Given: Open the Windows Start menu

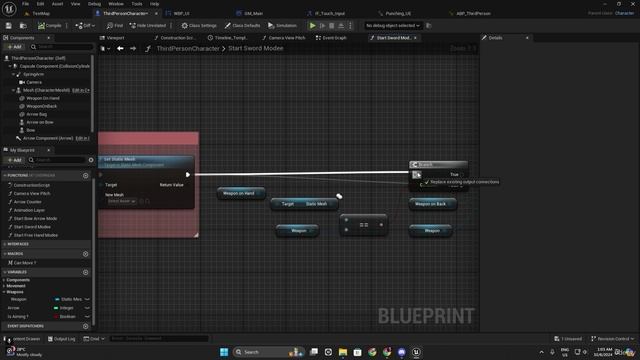Looking at the screenshot, I should coord(224,352).
